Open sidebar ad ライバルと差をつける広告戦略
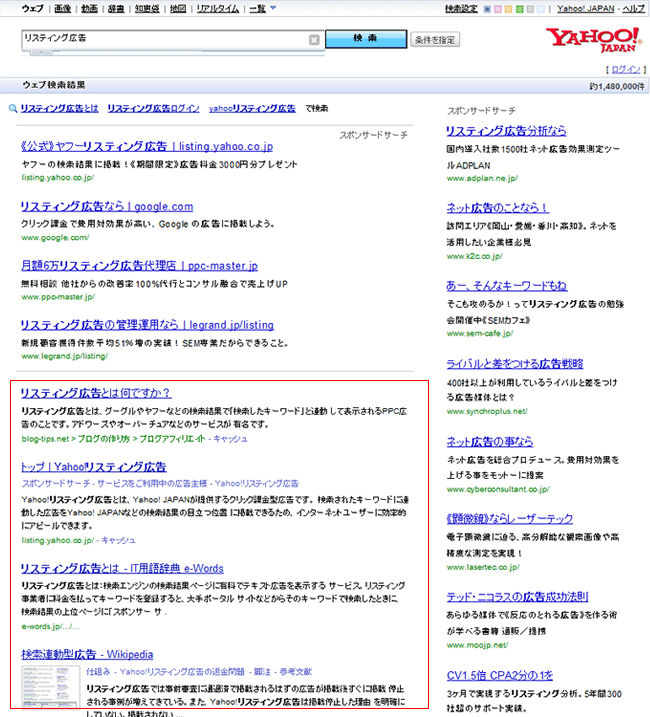This screenshot has width=650, height=717. [x=515, y=364]
